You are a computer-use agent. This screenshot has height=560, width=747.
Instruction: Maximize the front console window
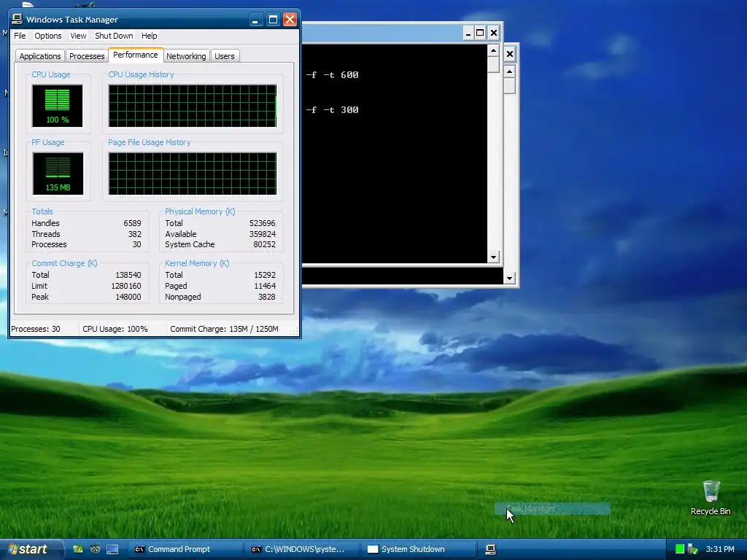pos(480,33)
